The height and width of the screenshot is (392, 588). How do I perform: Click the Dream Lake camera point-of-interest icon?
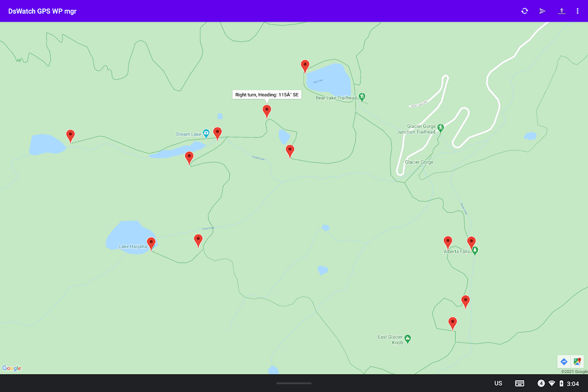coord(206,133)
